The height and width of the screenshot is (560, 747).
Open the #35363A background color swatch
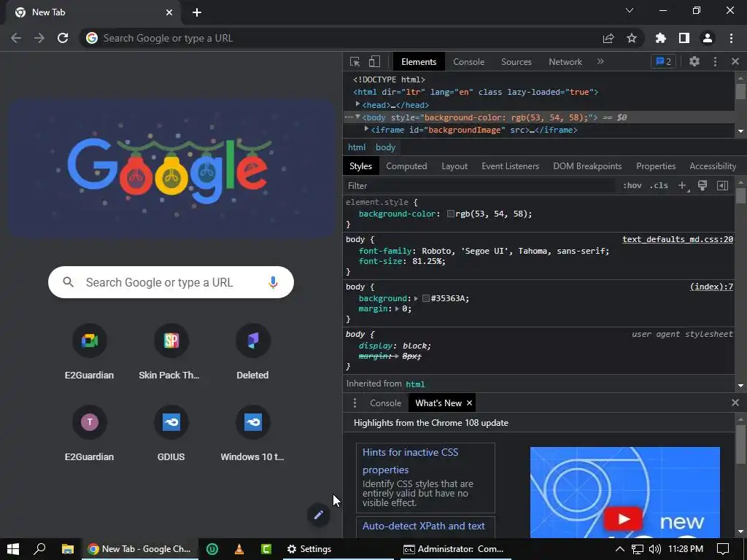[426, 298]
